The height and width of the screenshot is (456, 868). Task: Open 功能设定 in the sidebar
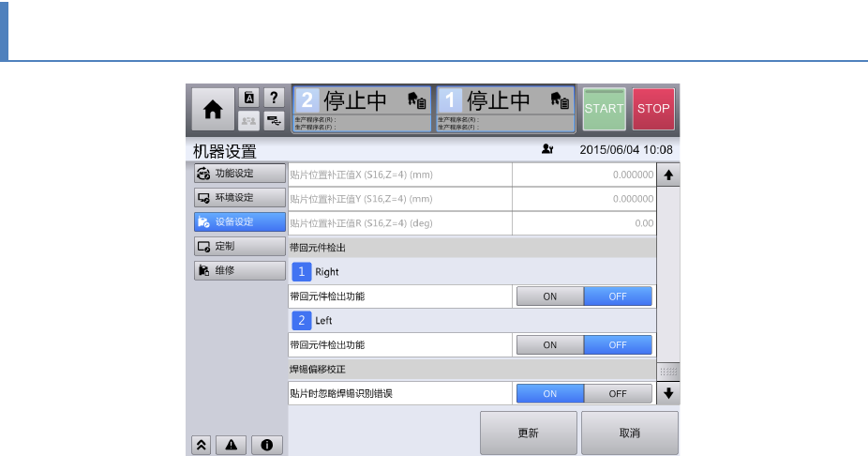click(240, 174)
